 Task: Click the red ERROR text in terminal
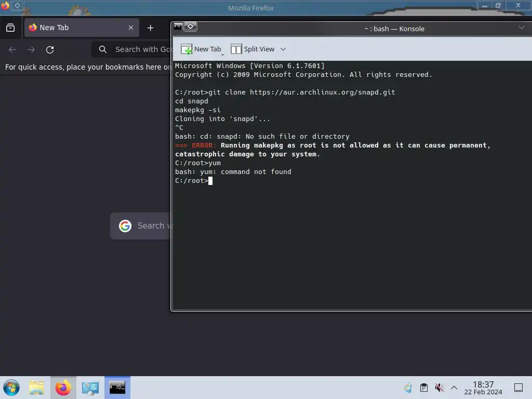click(x=204, y=145)
